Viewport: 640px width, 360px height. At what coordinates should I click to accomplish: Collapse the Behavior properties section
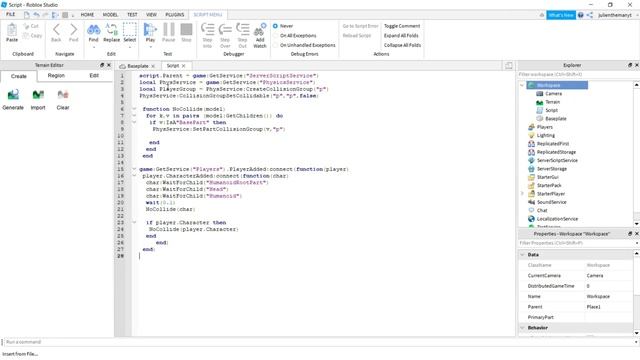click(522, 328)
